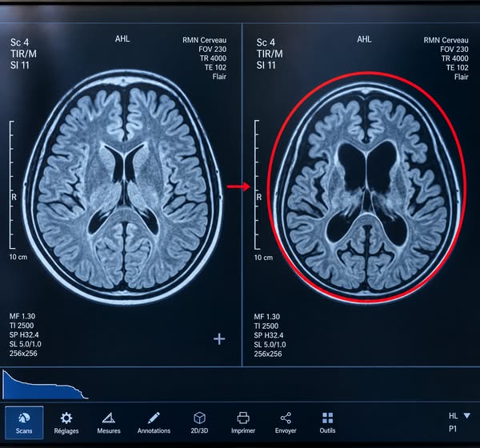
Task: Click right pane 10 cm scale ruler
Action: click(257, 185)
